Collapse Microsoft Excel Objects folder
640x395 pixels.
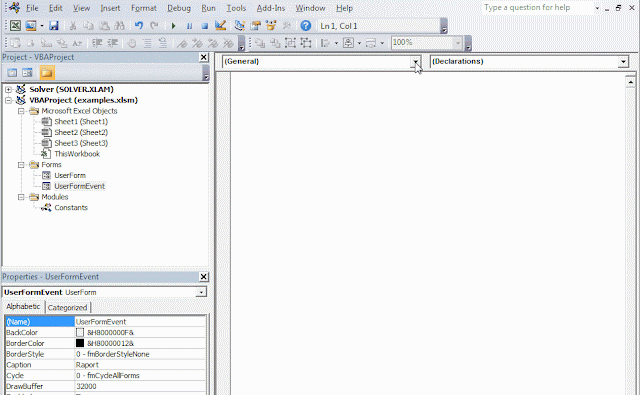[x=21, y=111]
